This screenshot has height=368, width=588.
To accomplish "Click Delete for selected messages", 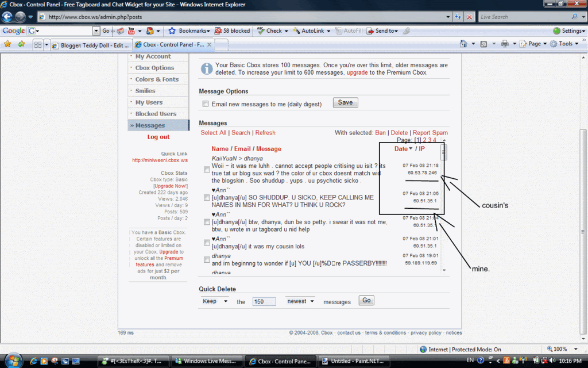I will click(399, 133).
